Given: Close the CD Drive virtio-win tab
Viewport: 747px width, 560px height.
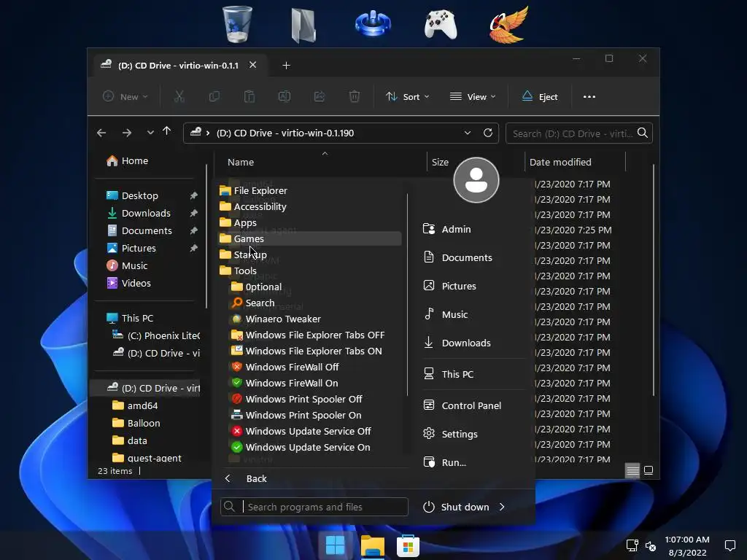Looking at the screenshot, I should 253,65.
